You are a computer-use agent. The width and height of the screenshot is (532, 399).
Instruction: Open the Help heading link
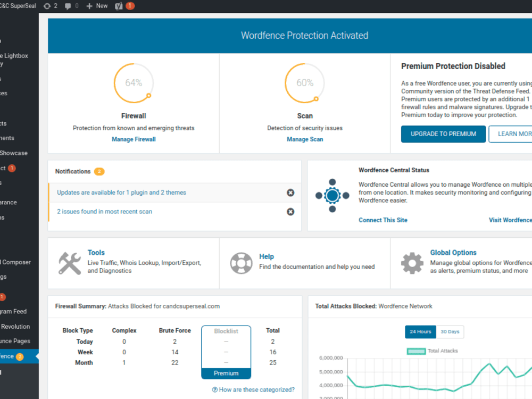tap(267, 256)
